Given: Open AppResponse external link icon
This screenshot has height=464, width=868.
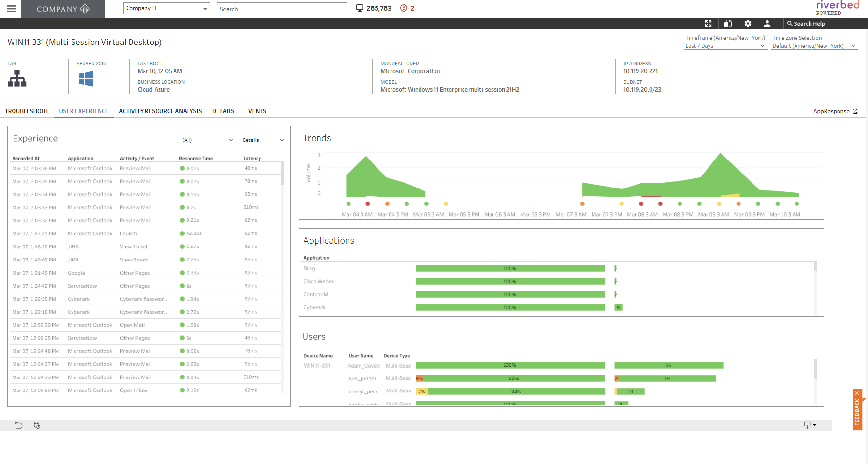Looking at the screenshot, I should (x=855, y=111).
